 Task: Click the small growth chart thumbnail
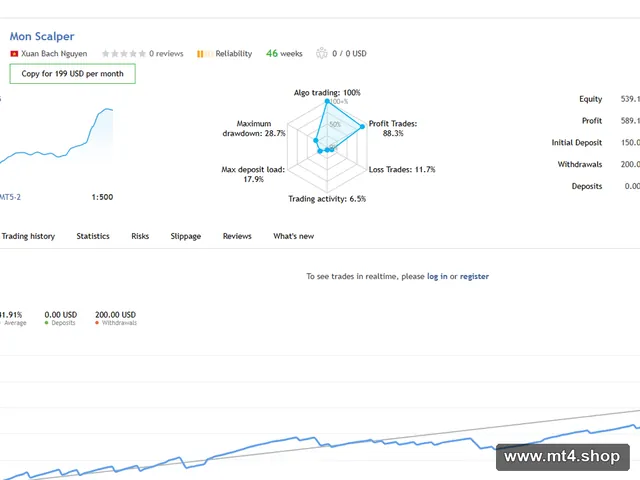[x=56, y=137]
